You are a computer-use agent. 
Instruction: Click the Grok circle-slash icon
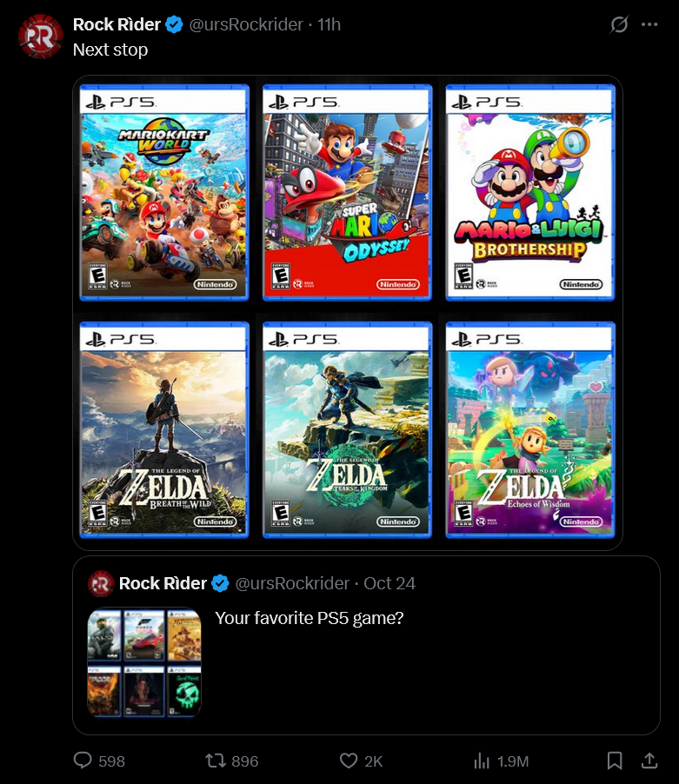coord(619,24)
